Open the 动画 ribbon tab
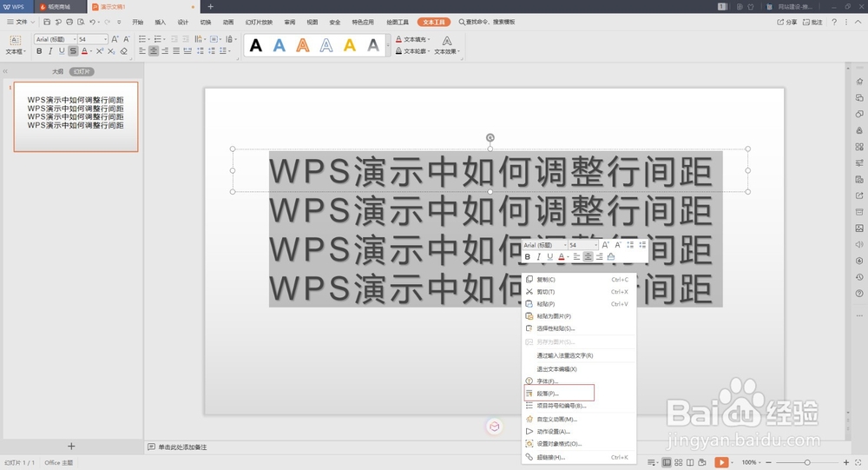The height and width of the screenshot is (470, 868). [228, 23]
